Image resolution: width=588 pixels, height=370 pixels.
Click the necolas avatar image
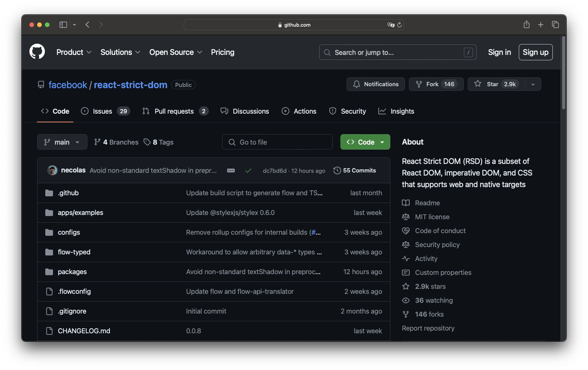52,170
